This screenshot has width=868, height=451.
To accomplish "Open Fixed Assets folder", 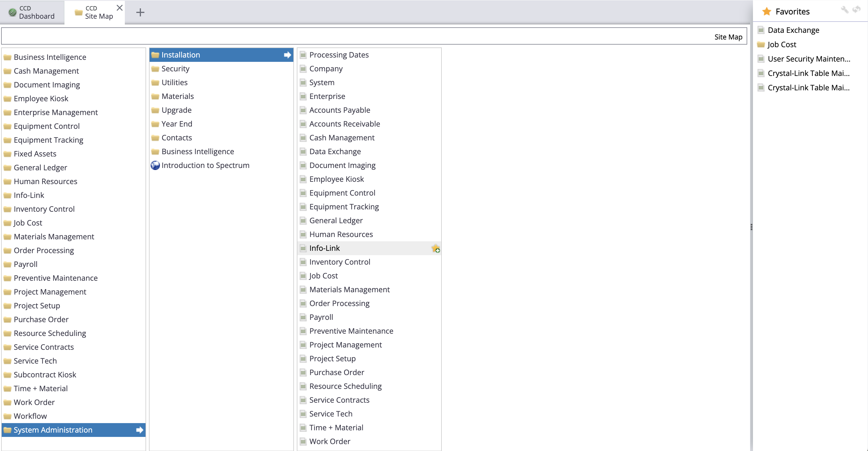I will tap(35, 154).
